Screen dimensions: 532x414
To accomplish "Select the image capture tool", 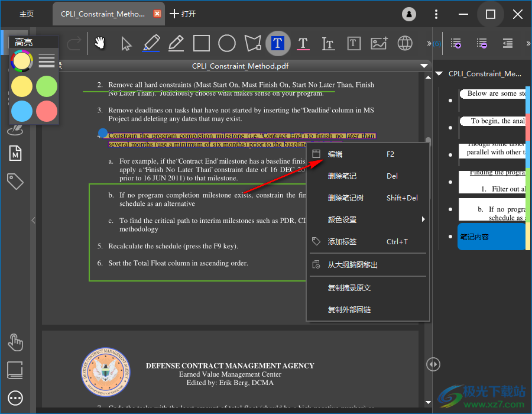I will pos(379,43).
